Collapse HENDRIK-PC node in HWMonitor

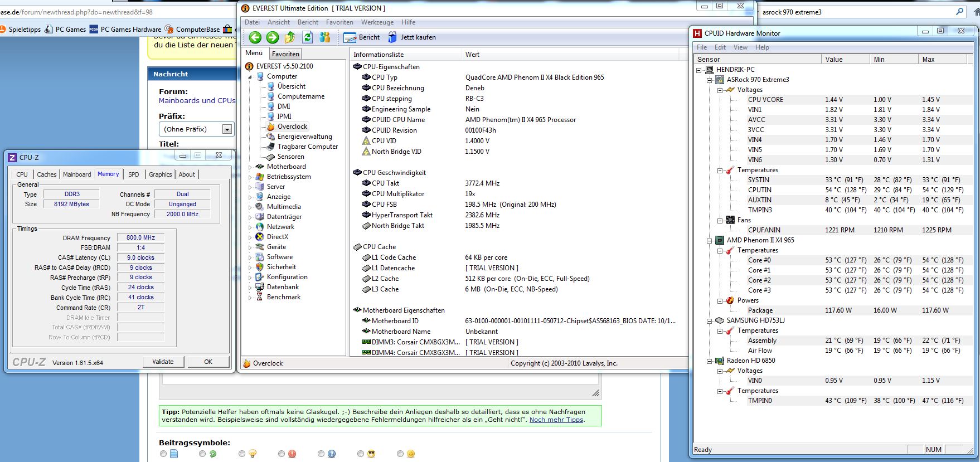coord(699,70)
